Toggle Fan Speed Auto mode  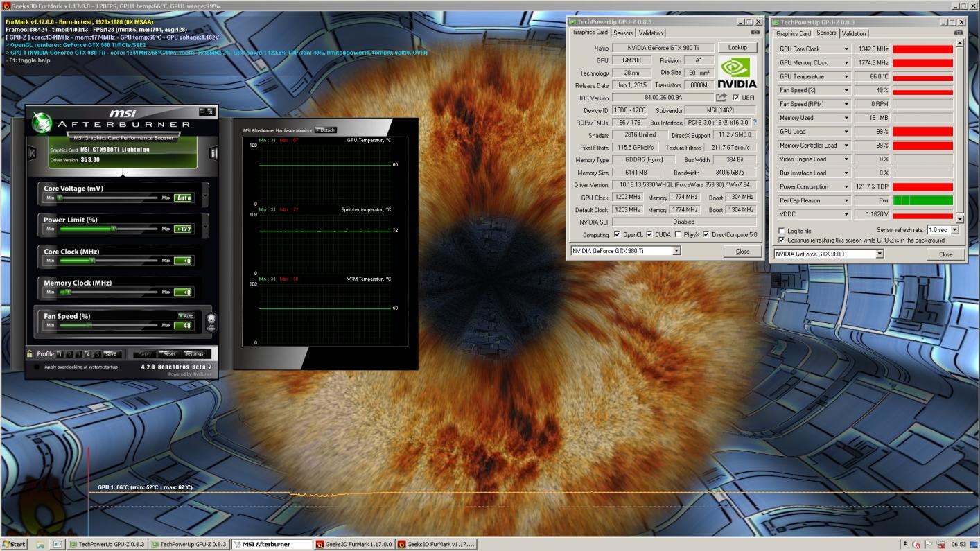click(186, 316)
